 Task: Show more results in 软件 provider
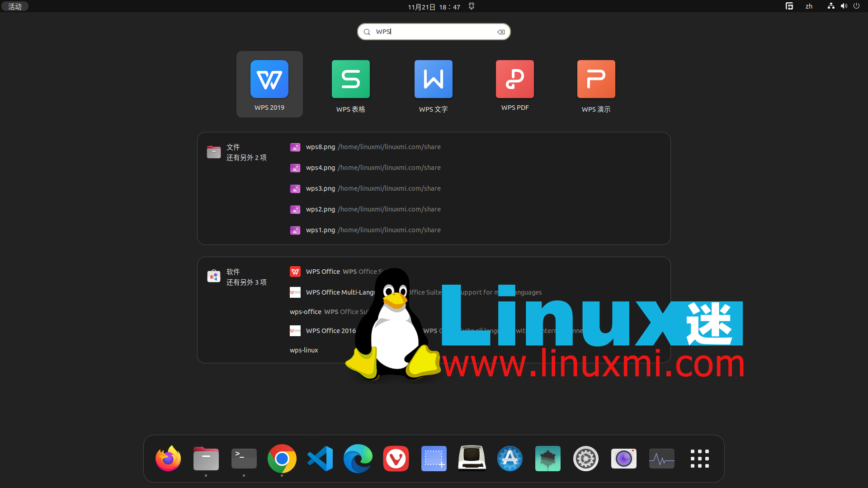[238, 277]
